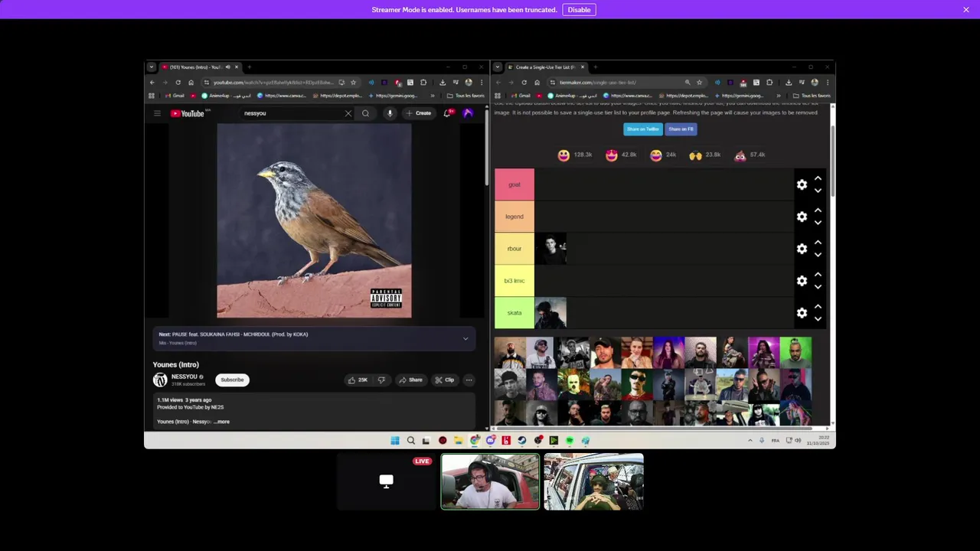Go back in the YouTube browser window
Viewport: 980px width, 551px height.
click(152, 83)
